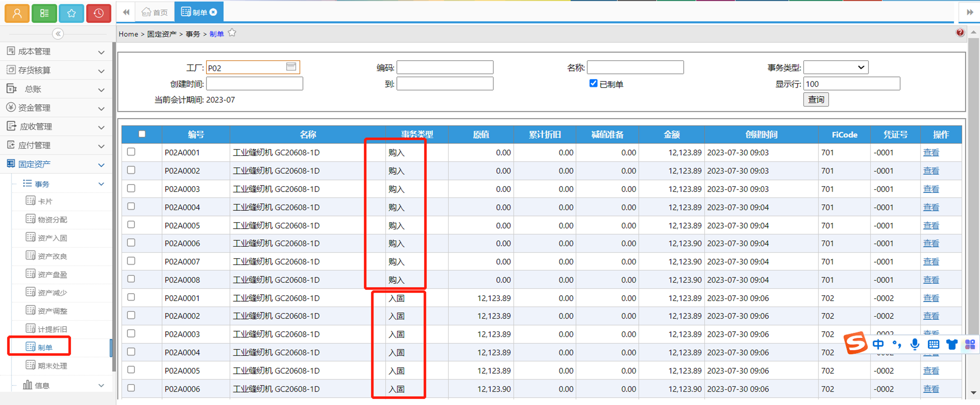Open factory picker icon in 工厂 field
Screen dimensions: 980x405
click(x=291, y=67)
